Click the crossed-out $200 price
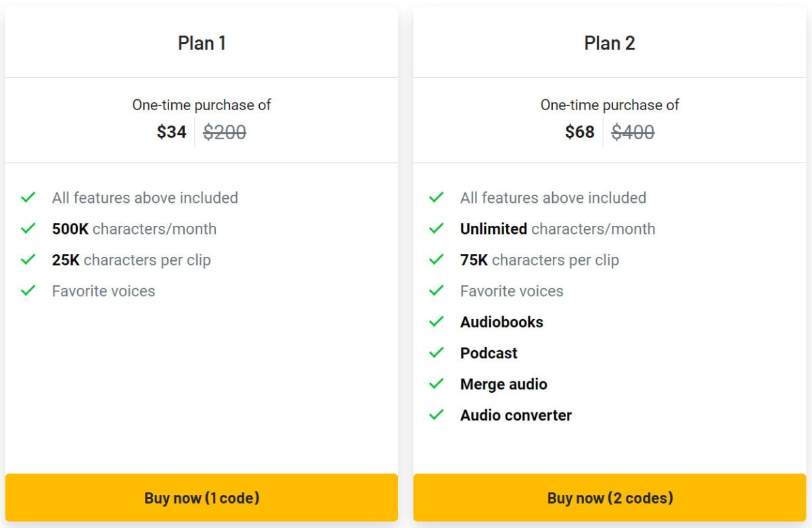This screenshot has height=528, width=812. click(225, 132)
